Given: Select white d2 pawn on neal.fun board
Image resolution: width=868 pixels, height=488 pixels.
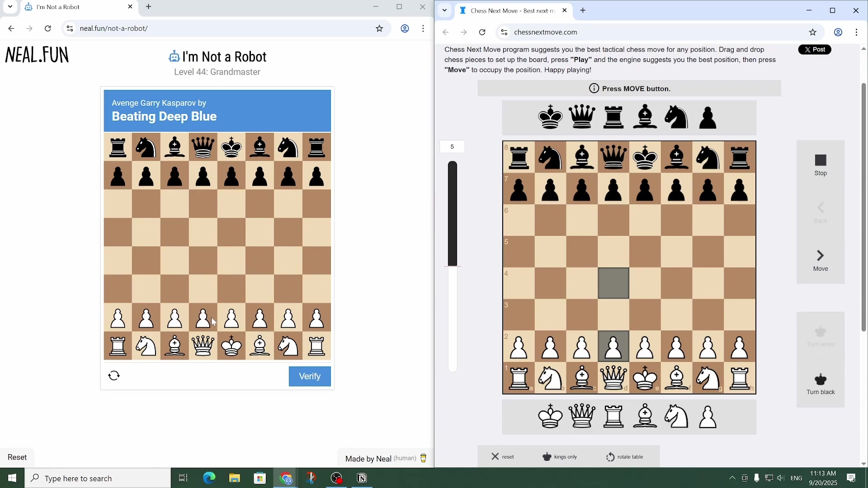Looking at the screenshot, I should click(203, 319).
